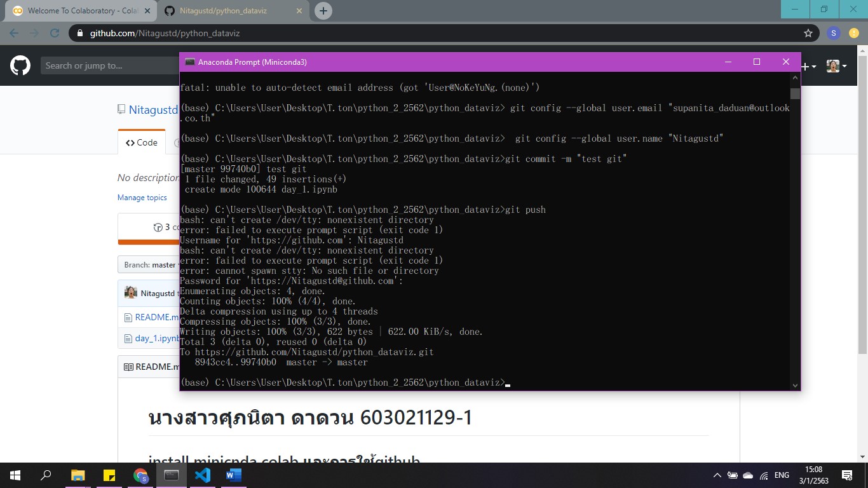Click the padlock site info icon
Viewport: 868px width, 488px height.
coord(80,33)
